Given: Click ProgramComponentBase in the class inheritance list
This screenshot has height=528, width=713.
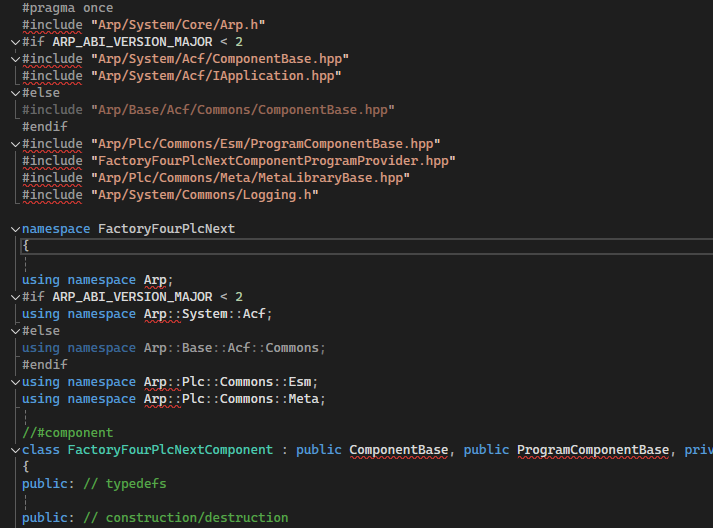Looking at the screenshot, I should pos(593,450).
